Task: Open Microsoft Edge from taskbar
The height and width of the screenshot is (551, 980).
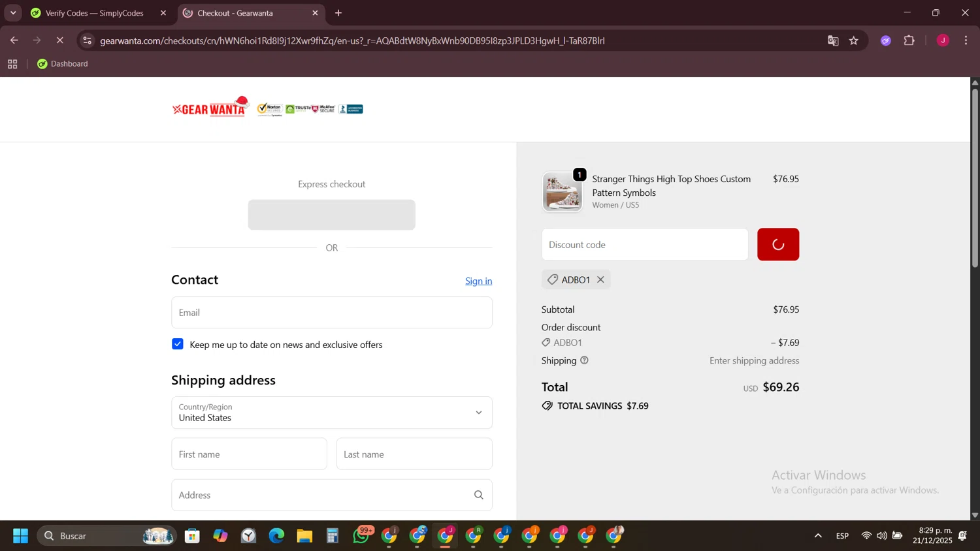Action: [x=276, y=536]
